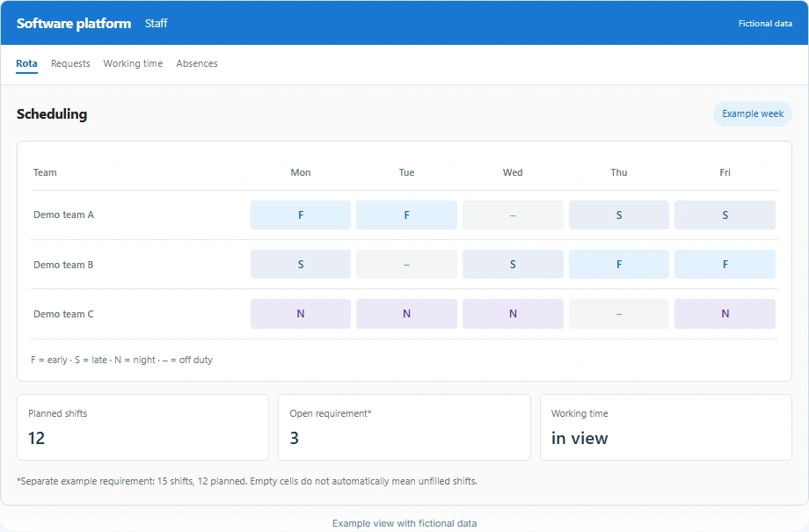Select Demo team C Monday night shift

pos(301,314)
